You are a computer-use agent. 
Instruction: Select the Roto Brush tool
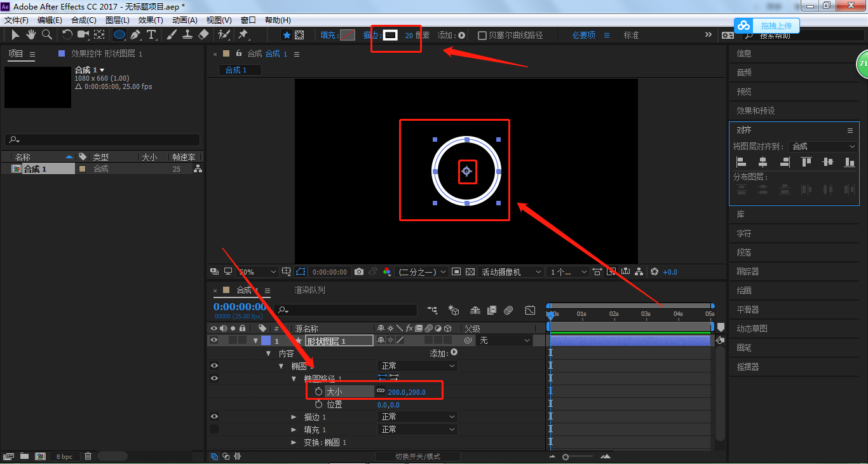(x=224, y=35)
